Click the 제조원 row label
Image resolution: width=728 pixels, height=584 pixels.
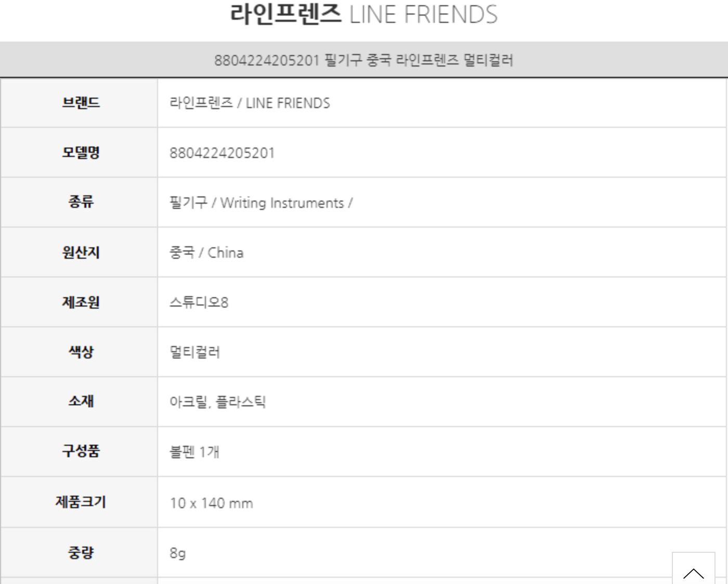click(81, 302)
